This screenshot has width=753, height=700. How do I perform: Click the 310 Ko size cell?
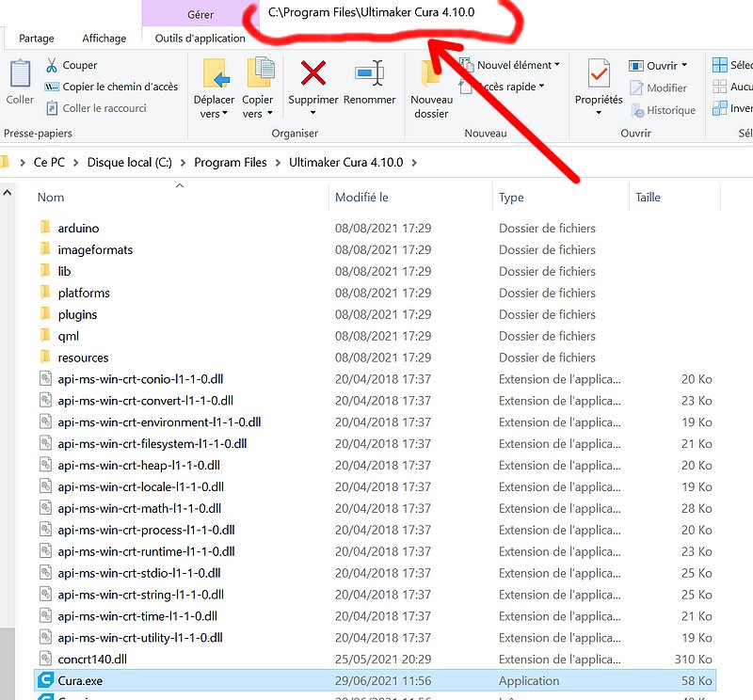pyautogui.click(x=693, y=660)
